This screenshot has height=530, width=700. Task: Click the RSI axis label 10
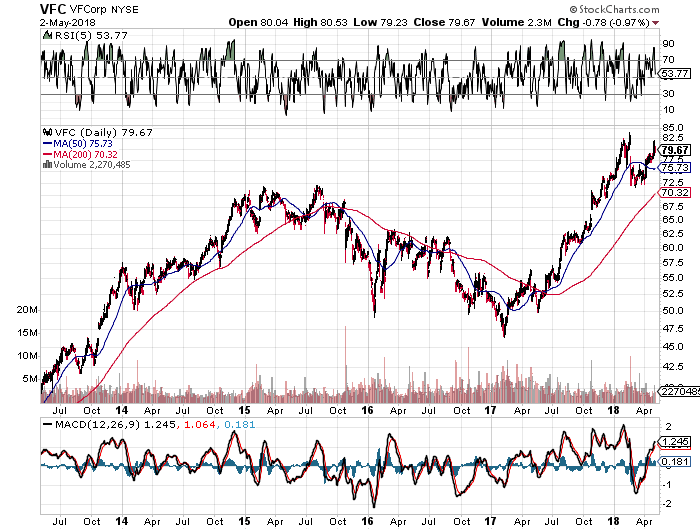(x=668, y=110)
